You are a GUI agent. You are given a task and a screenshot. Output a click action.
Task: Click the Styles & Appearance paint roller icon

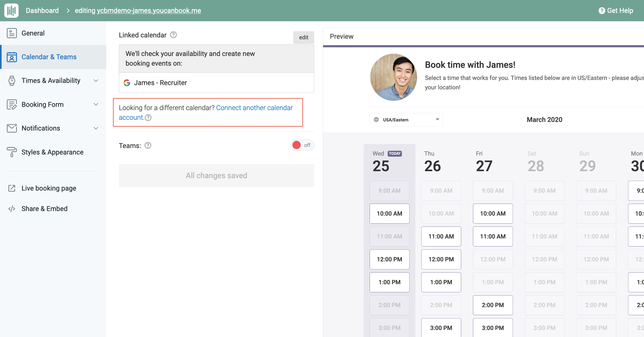(x=12, y=152)
